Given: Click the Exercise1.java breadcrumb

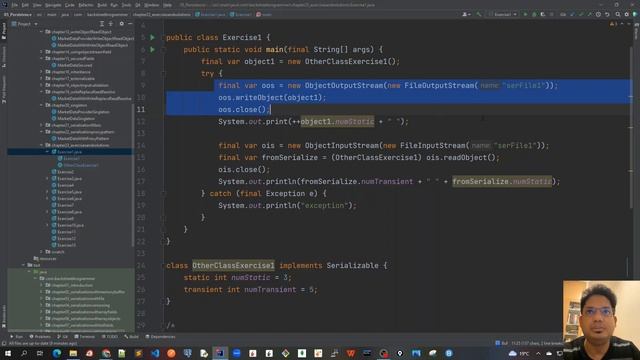Looking at the screenshot, I should [x=211, y=14].
